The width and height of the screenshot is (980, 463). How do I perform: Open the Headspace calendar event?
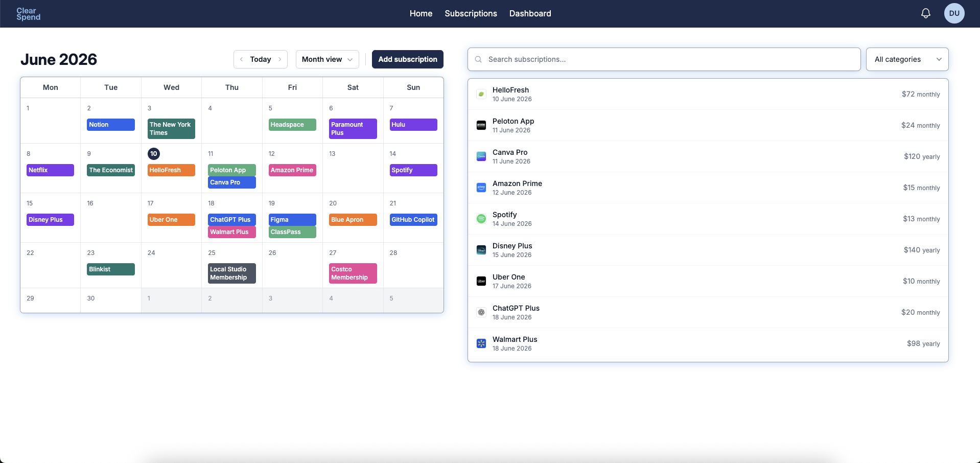[x=292, y=125]
